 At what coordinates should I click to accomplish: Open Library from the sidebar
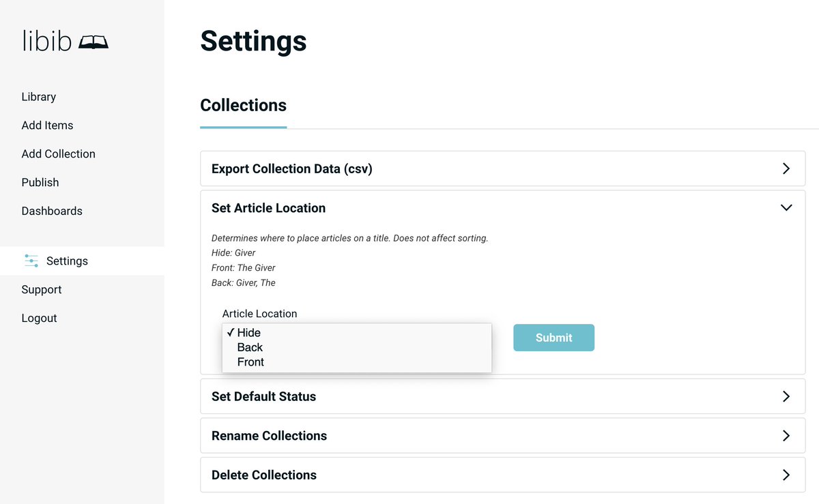click(38, 96)
